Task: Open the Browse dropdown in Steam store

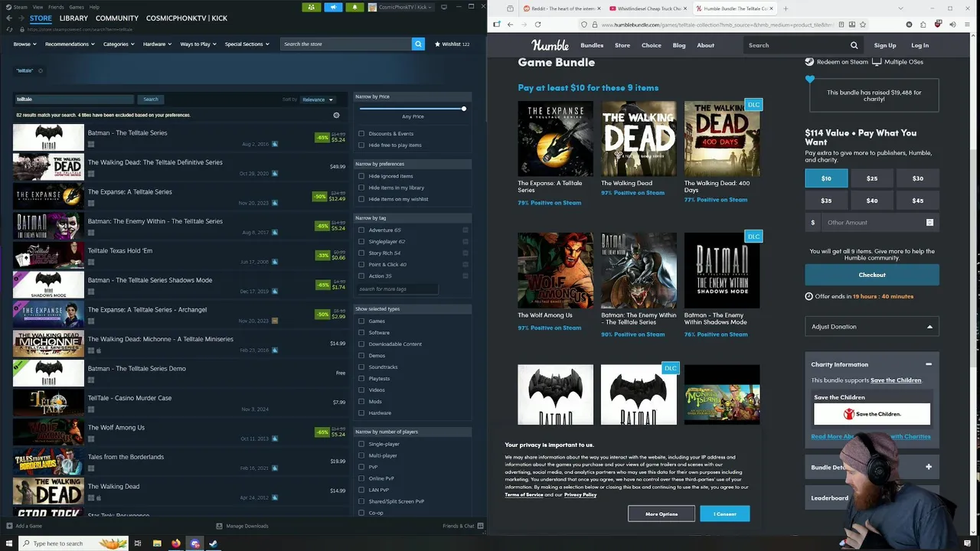Action: tap(24, 44)
